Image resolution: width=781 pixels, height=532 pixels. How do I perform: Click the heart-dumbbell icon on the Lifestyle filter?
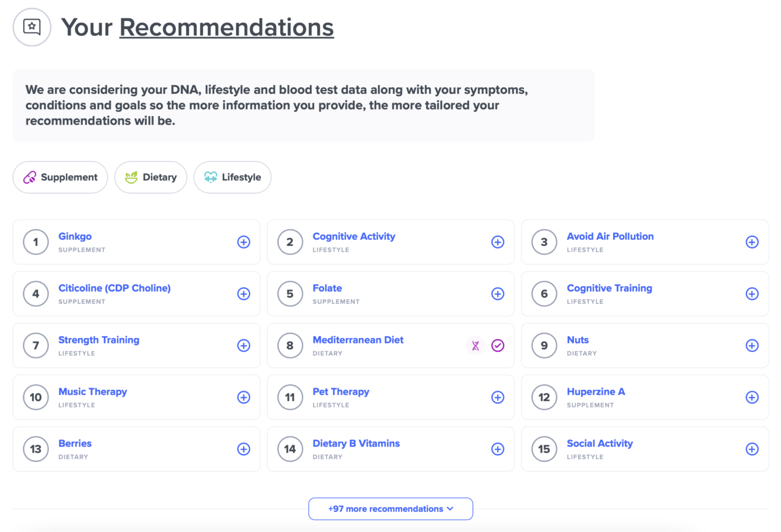tap(211, 178)
